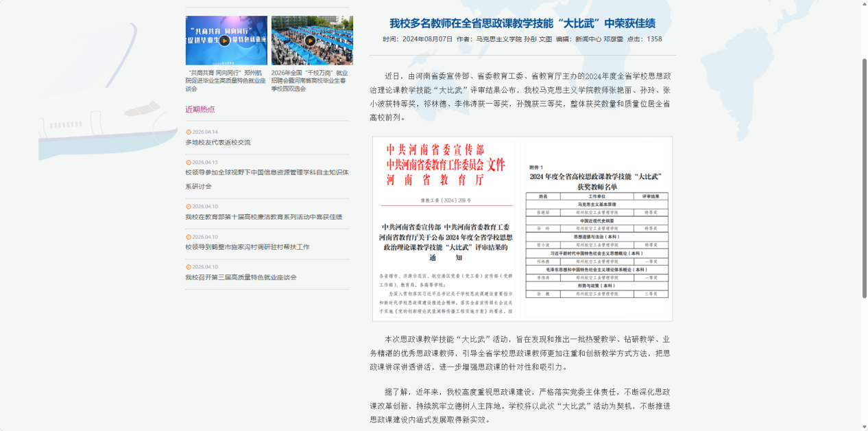Open 我校在教育部第十届高校廉洁教育 news link
This screenshot has width=868, height=431.
point(263,217)
